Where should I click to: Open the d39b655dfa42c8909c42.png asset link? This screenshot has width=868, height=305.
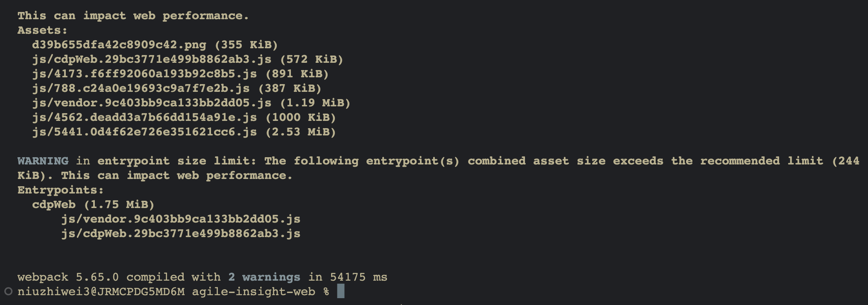point(119,45)
